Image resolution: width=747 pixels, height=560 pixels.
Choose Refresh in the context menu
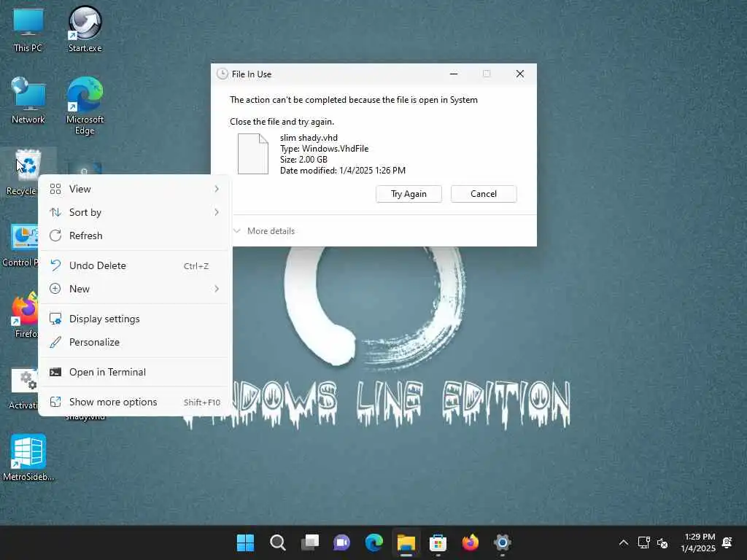[x=135, y=236]
